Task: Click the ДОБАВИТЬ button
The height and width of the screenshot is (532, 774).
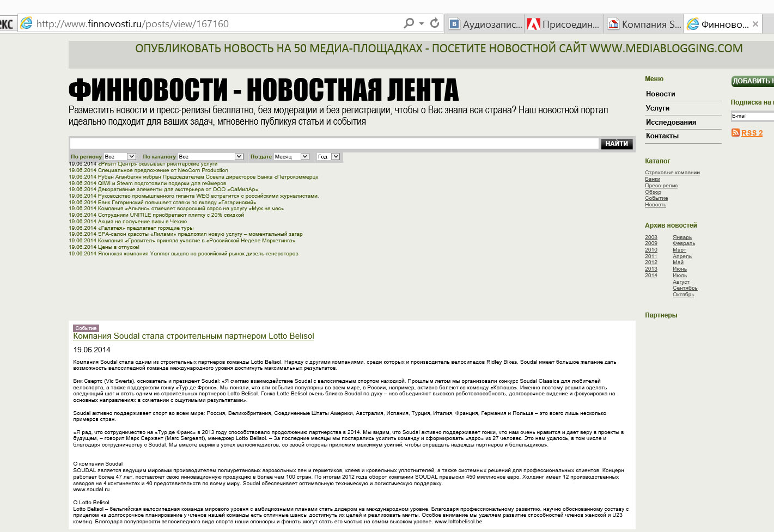Action: 752,81
